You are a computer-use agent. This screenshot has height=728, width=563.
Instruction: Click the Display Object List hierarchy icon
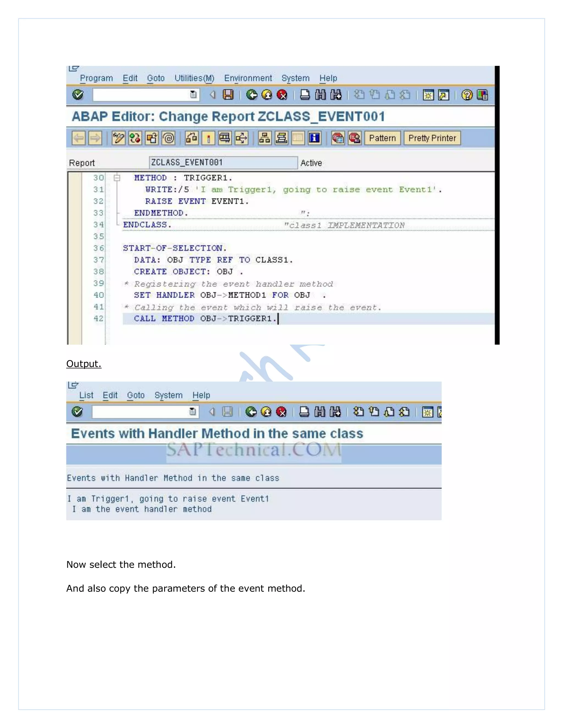(265, 138)
